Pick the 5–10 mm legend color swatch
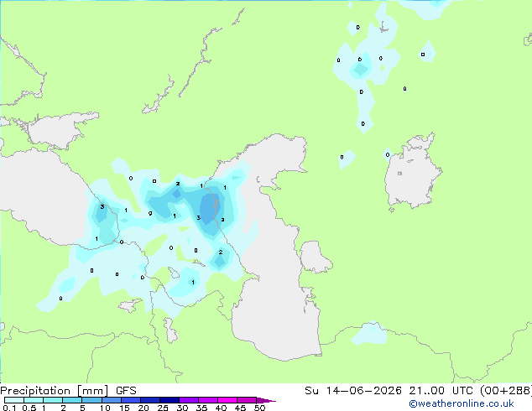The height and width of the screenshot is (411, 532). pyautogui.click(x=91, y=400)
